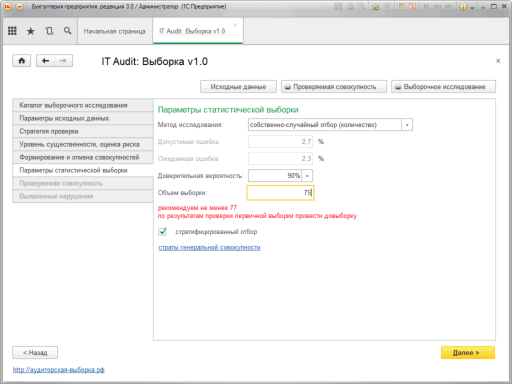Print via title bar printer icon
Image resolution: width=512 pixels, height=384 pixels.
tap(350, 6)
